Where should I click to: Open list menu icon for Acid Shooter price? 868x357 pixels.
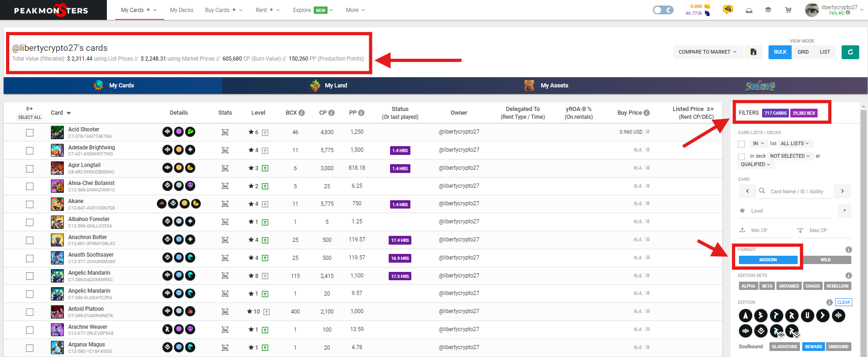click(x=648, y=132)
